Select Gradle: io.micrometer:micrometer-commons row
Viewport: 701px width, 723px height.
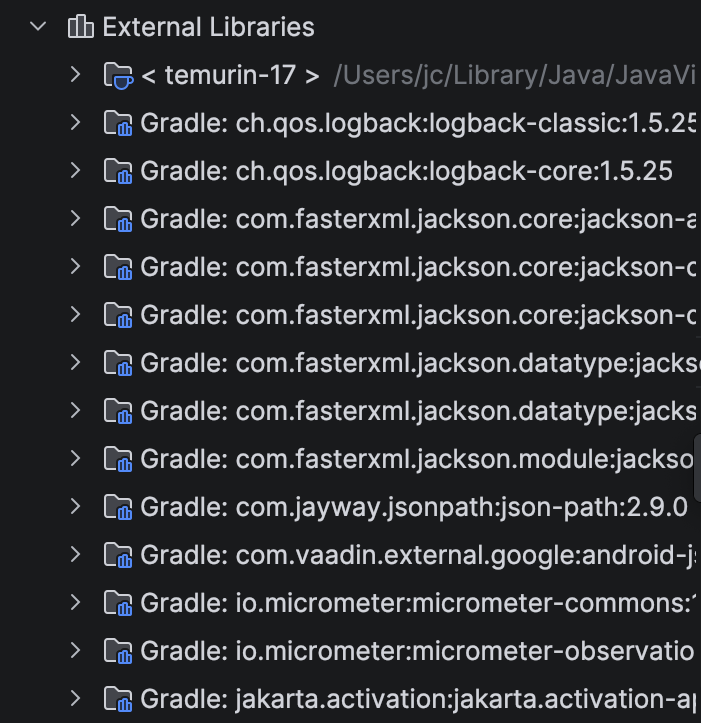pyautogui.click(x=350, y=602)
